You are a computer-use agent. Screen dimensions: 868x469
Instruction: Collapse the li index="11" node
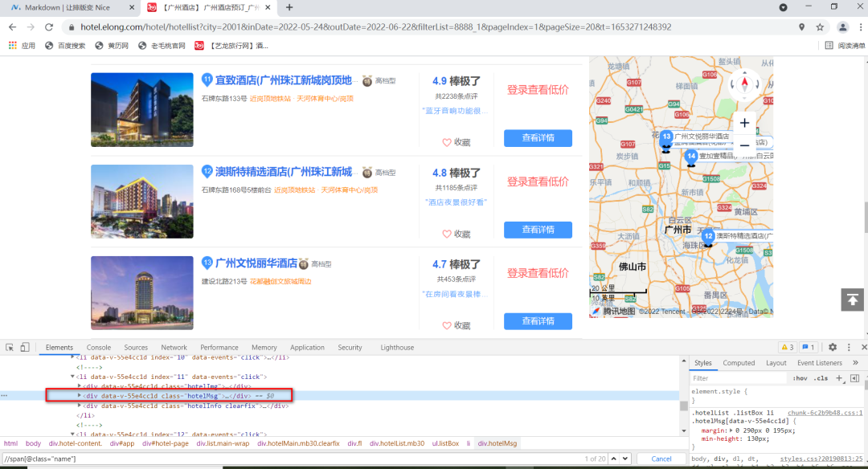point(72,377)
